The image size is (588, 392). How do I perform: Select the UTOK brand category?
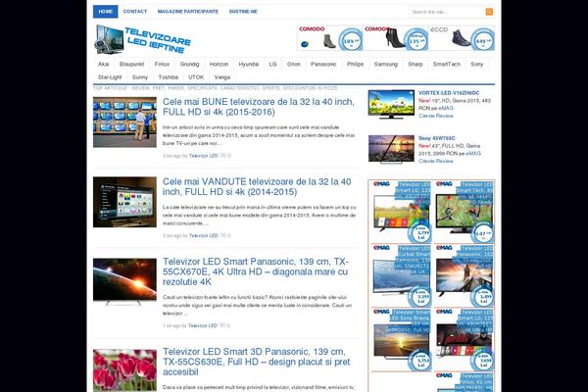(196, 77)
